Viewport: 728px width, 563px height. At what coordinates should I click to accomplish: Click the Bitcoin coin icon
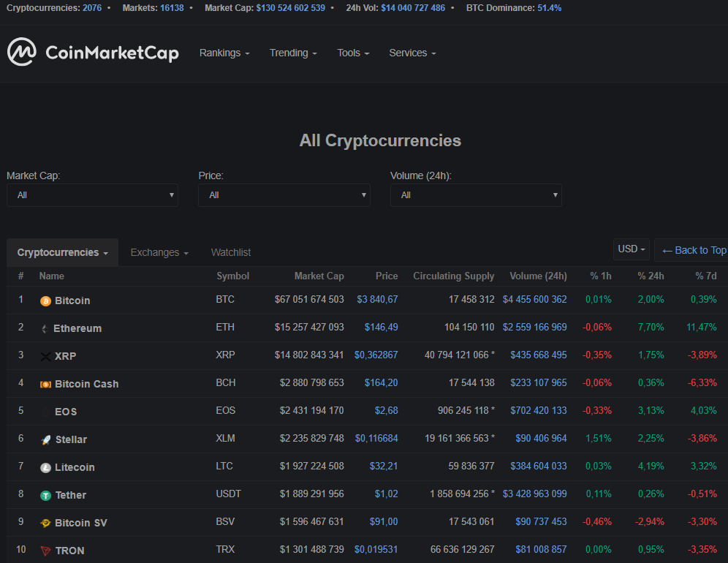coord(45,301)
